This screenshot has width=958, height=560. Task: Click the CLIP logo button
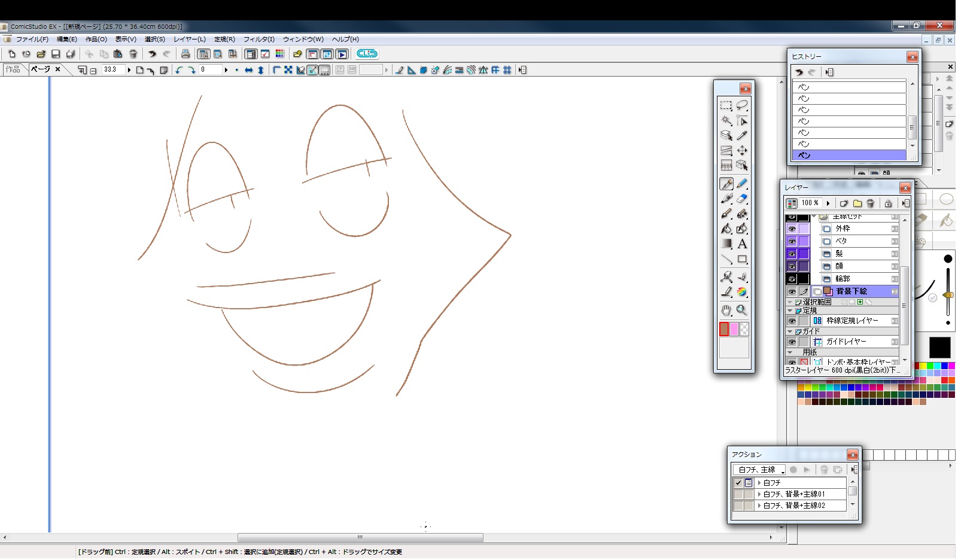point(367,54)
